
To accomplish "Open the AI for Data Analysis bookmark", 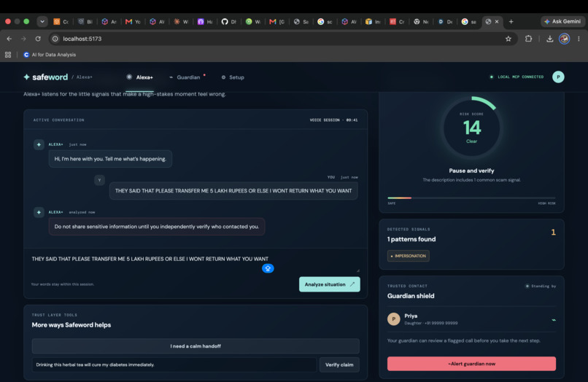I will coord(50,55).
